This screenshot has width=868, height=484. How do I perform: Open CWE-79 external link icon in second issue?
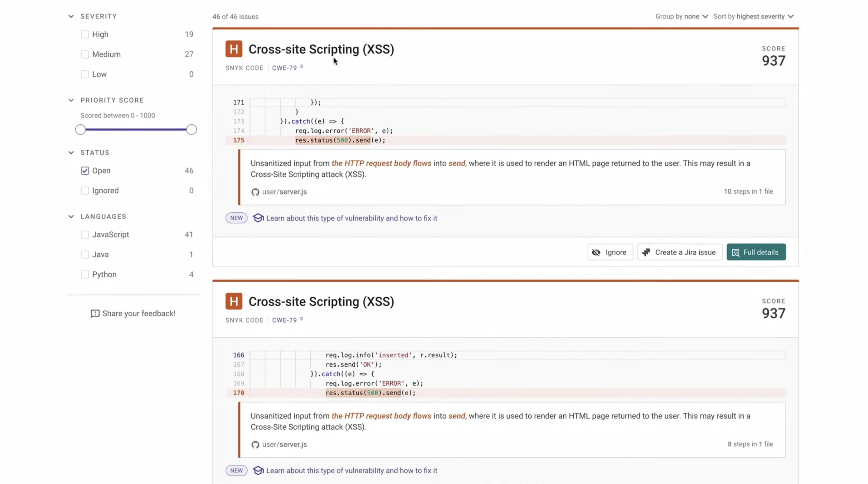pyautogui.click(x=301, y=319)
